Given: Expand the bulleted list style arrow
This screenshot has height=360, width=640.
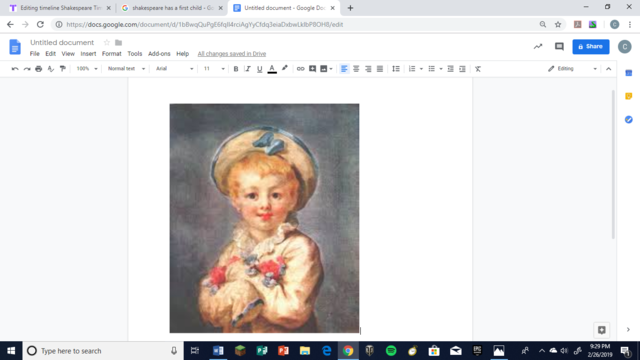Looking at the screenshot, I should pyautogui.click(x=441, y=69).
